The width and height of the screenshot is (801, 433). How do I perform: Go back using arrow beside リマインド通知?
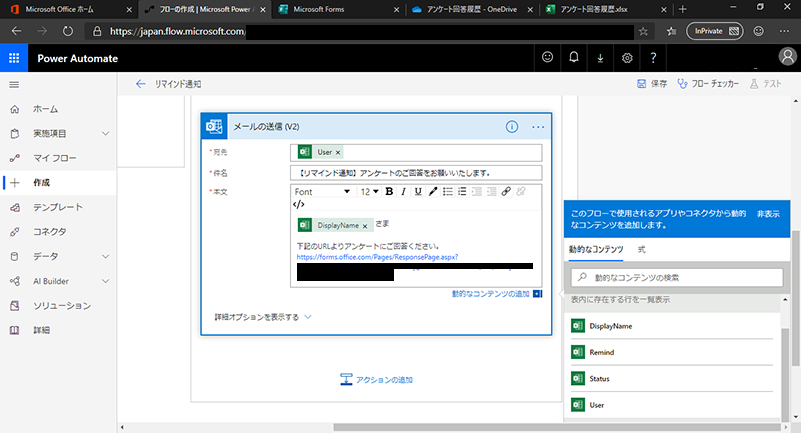(x=140, y=84)
